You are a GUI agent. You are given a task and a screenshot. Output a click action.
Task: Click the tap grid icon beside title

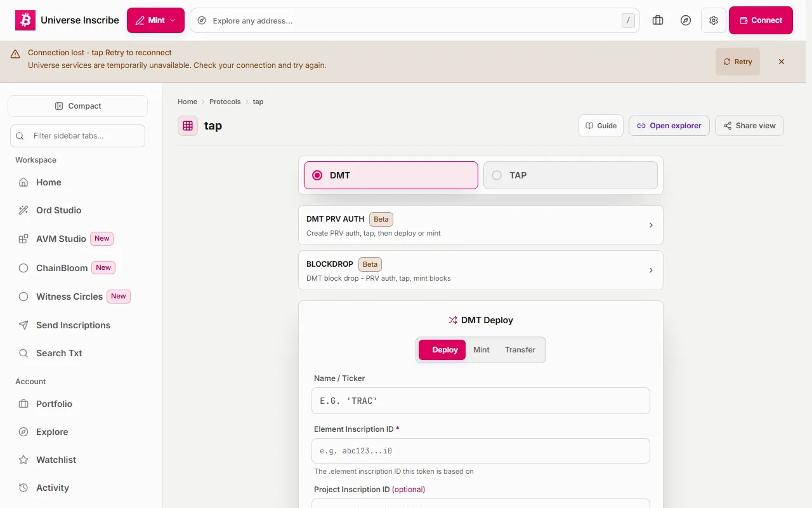click(x=188, y=126)
